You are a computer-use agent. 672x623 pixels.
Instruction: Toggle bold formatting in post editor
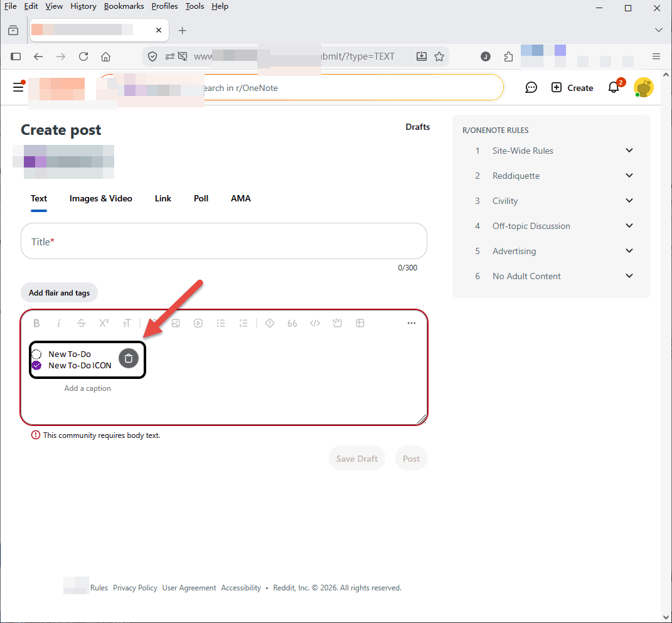[x=37, y=323]
